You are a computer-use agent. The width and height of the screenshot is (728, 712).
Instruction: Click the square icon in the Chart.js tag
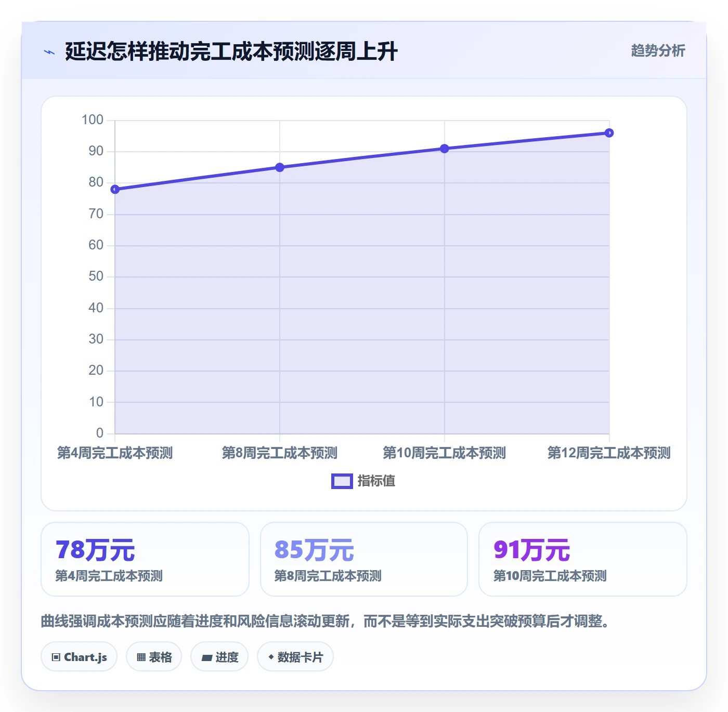click(56, 657)
